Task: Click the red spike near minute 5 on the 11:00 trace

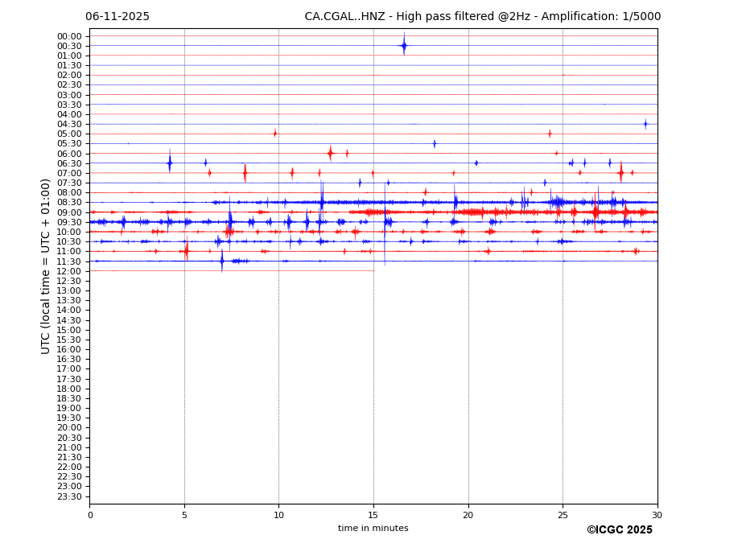Action: click(x=187, y=251)
